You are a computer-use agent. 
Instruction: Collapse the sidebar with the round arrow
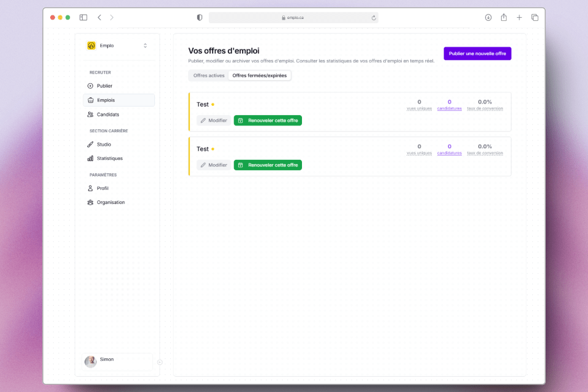160,362
